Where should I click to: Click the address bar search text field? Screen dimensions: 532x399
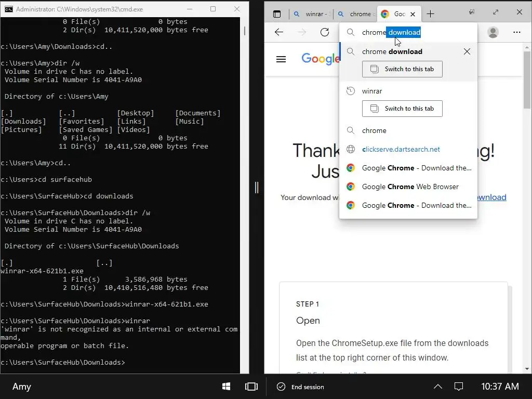408,32
